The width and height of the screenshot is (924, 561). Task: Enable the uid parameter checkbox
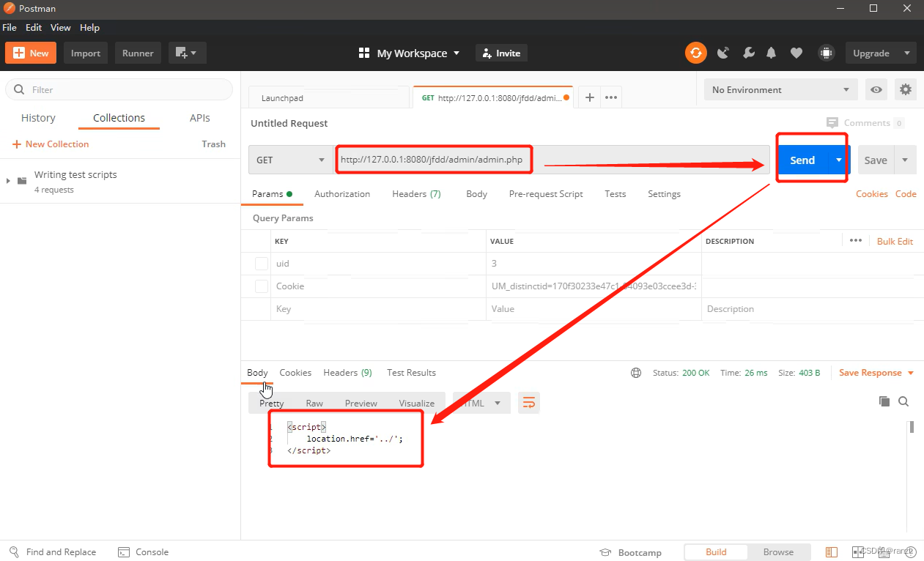(x=261, y=264)
